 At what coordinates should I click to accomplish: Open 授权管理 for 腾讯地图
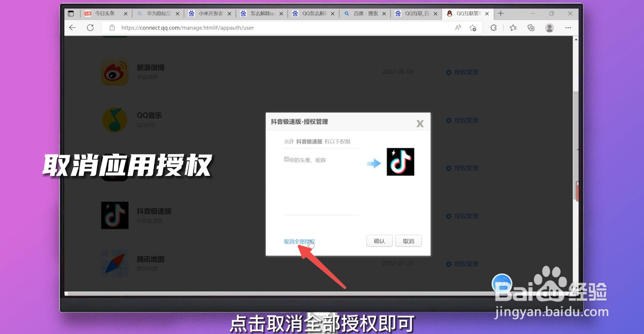click(x=462, y=264)
